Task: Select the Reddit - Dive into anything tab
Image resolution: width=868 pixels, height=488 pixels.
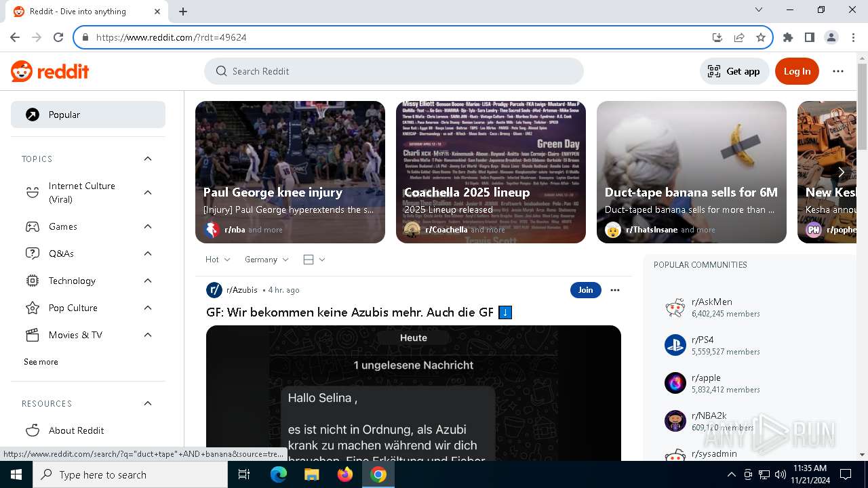Action: point(87,12)
